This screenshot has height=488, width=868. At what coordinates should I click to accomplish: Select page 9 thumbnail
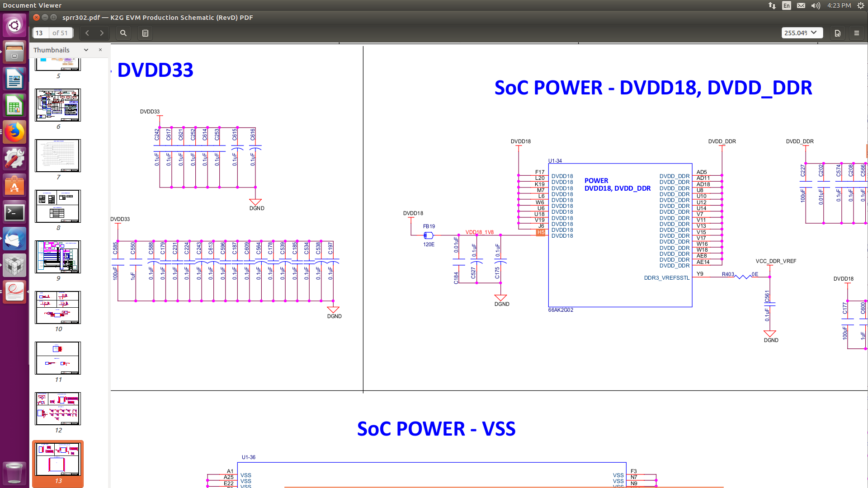pos(58,257)
